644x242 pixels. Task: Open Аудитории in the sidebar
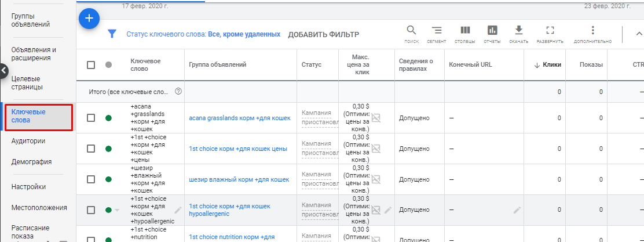[x=28, y=141]
